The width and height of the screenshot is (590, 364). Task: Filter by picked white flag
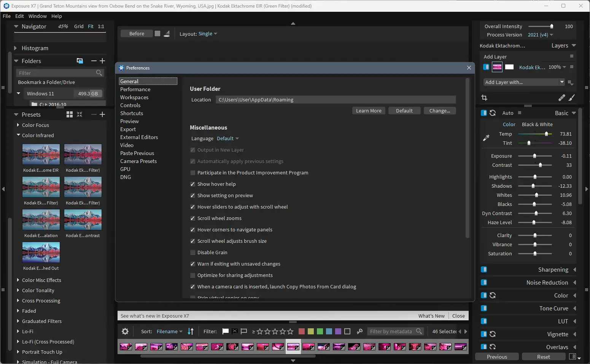tap(225, 331)
